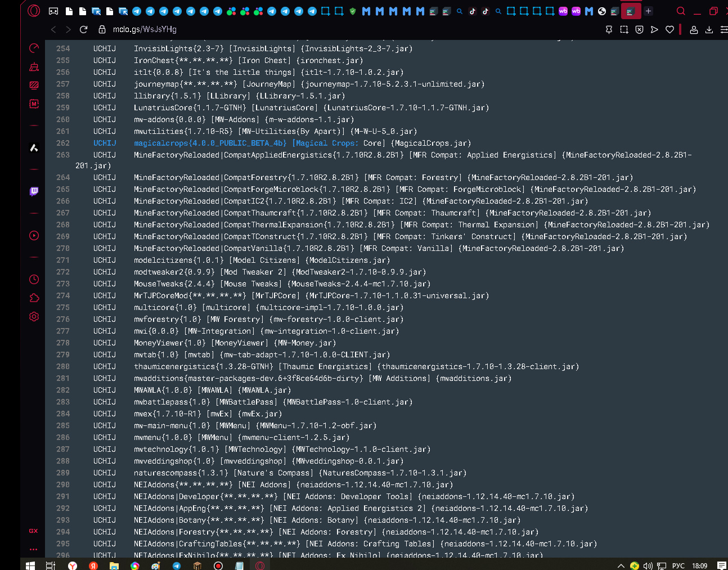
Task: Open Extensions puzzle icon in sidebar
Action: pos(34,298)
